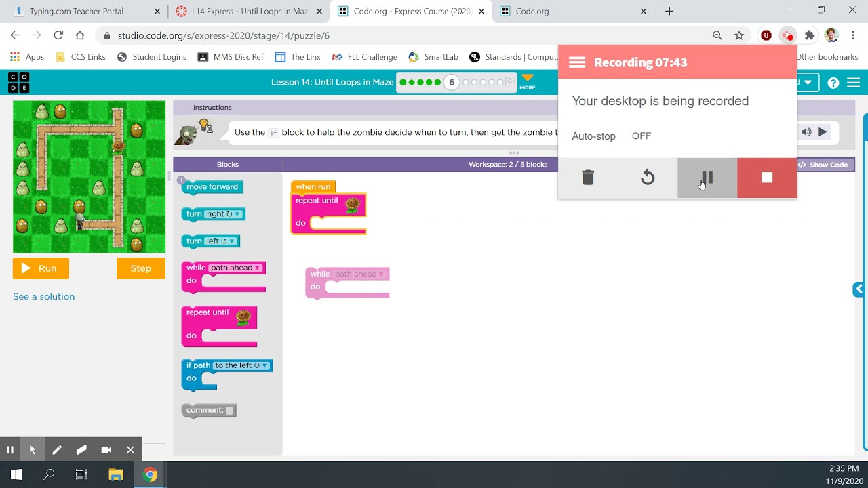Select the comment block in the toolbox
The height and width of the screenshot is (488, 868).
coord(209,410)
